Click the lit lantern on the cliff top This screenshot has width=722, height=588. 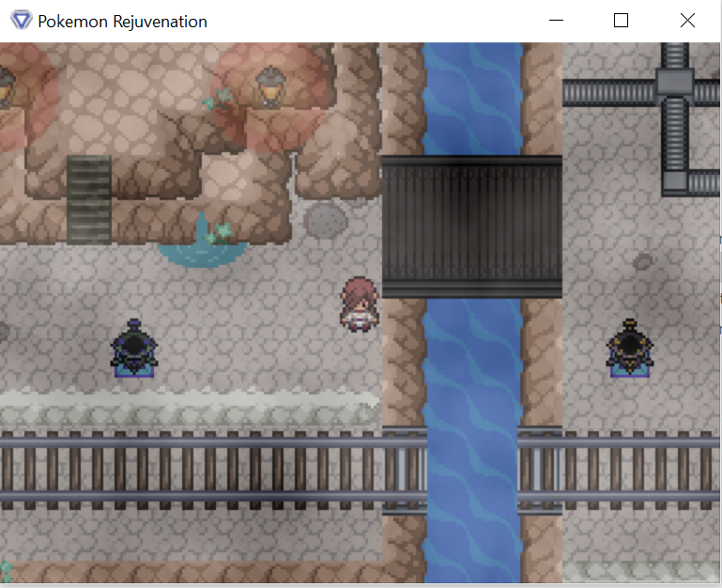270,87
